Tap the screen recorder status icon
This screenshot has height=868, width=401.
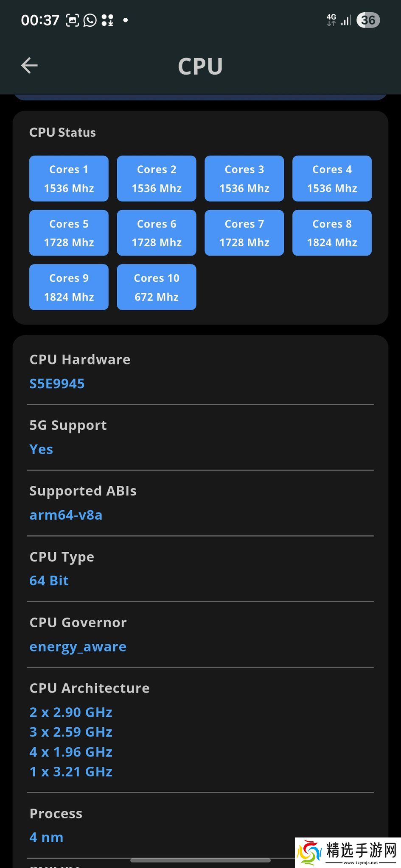point(73,20)
